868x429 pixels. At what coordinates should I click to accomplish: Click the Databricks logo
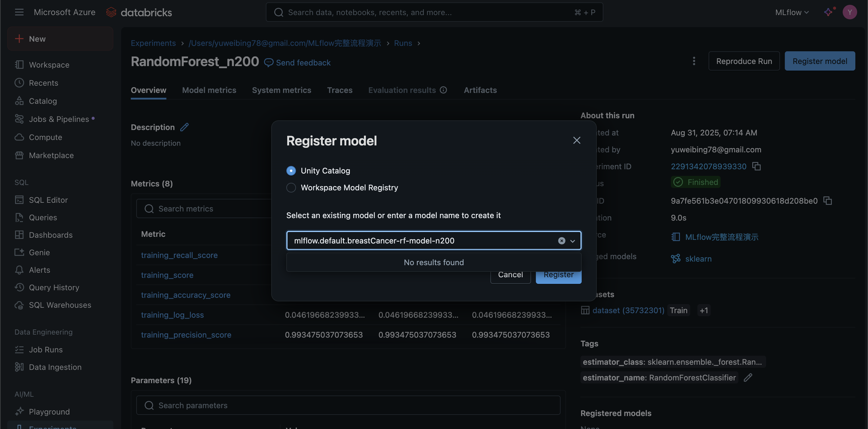[x=139, y=12]
